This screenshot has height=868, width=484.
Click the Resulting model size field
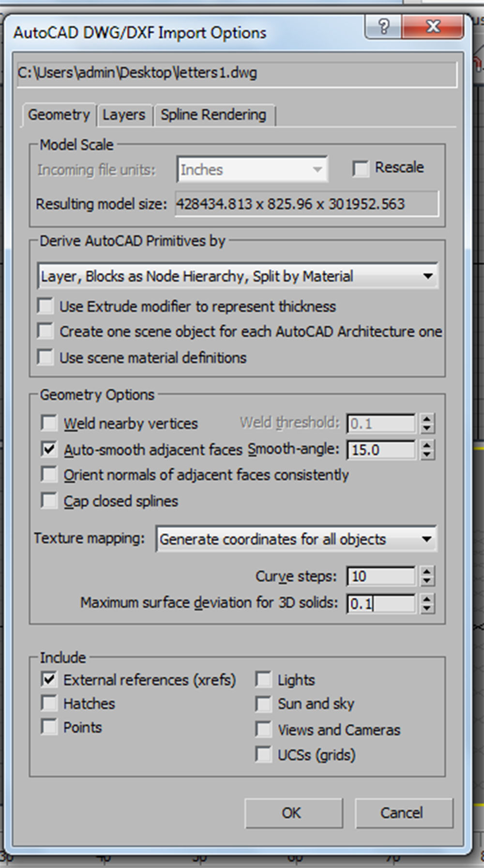[x=307, y=204]
